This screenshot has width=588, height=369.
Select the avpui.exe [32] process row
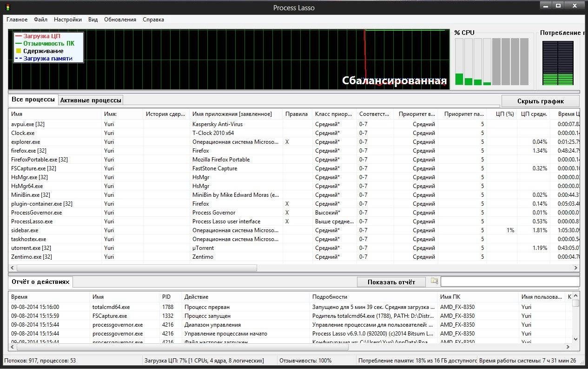pyautogui.click(x=294, y=124)
